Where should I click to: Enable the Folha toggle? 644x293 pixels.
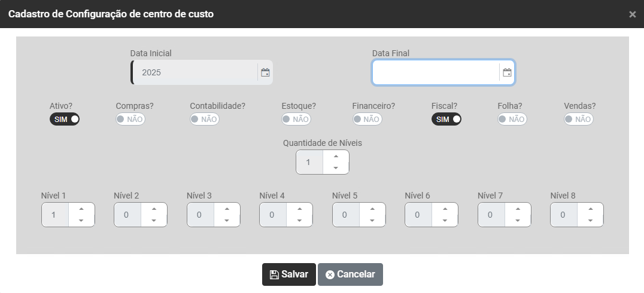tap(512, 119)
